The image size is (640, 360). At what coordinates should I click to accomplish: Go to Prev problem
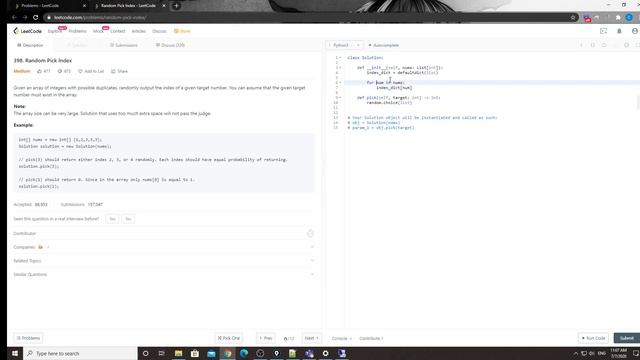(x=265, y=338)
